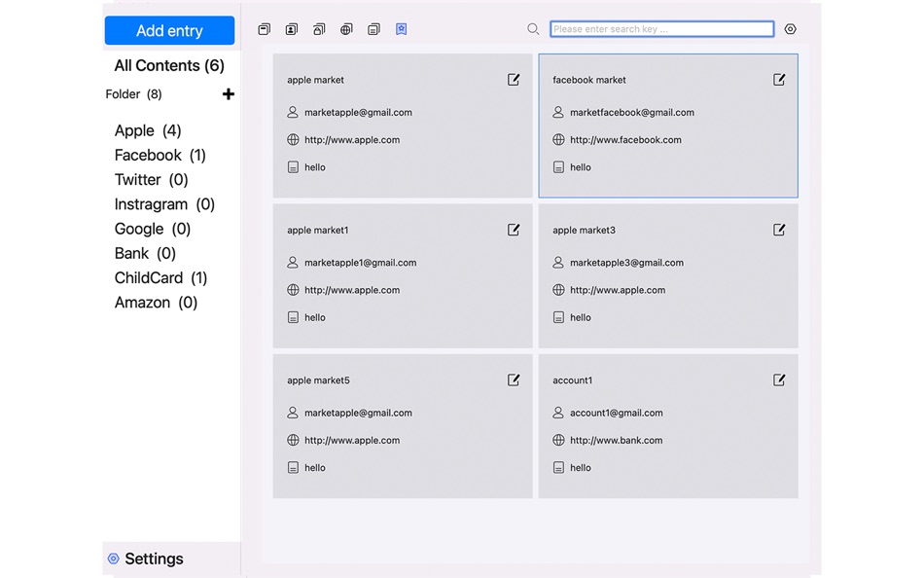Click marketapple3@gmail.com text
Viewport: 924px width, 578px height.
626,263
